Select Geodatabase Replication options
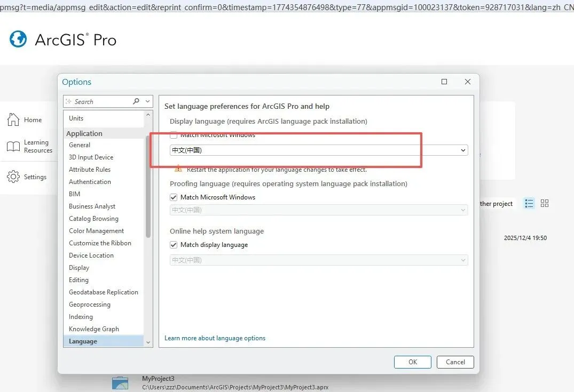The width and height of the screenshot is (574, 392). 104,292
